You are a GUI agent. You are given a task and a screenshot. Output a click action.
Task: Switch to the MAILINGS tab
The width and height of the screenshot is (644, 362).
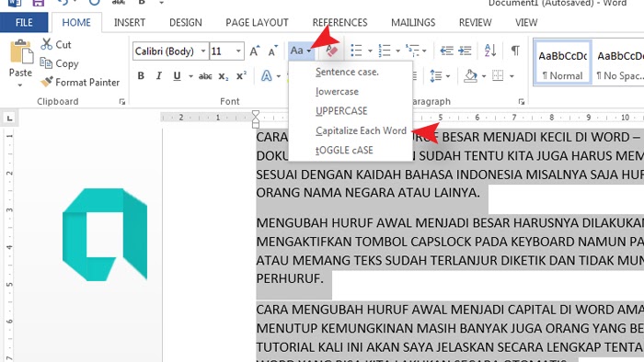413,23
